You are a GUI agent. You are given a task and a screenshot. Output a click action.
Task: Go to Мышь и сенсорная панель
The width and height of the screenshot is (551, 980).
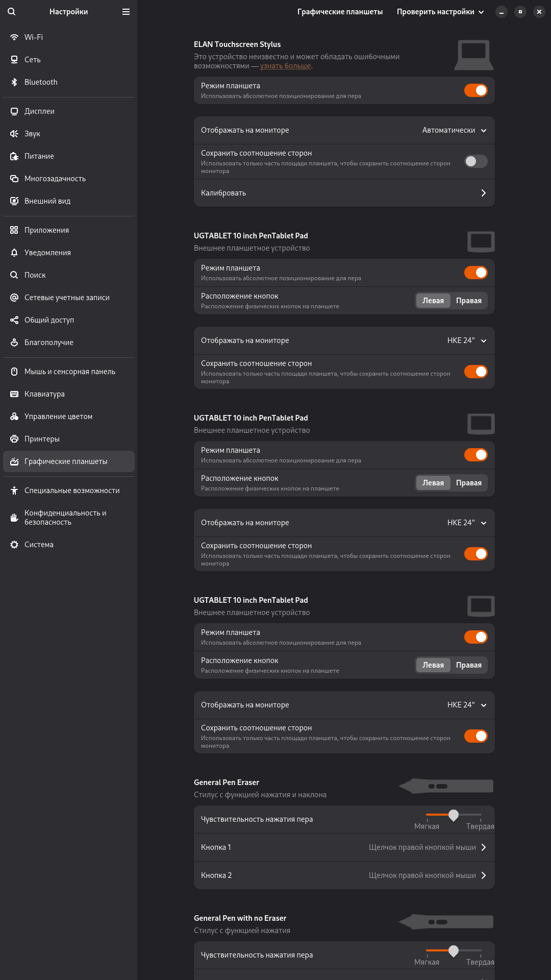tap(69, 372)
